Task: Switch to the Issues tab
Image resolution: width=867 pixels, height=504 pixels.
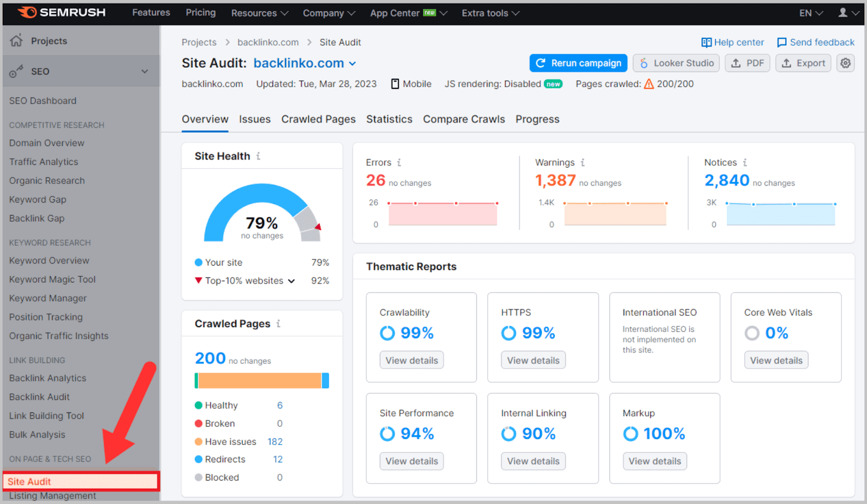Action: tap(255, 119)
